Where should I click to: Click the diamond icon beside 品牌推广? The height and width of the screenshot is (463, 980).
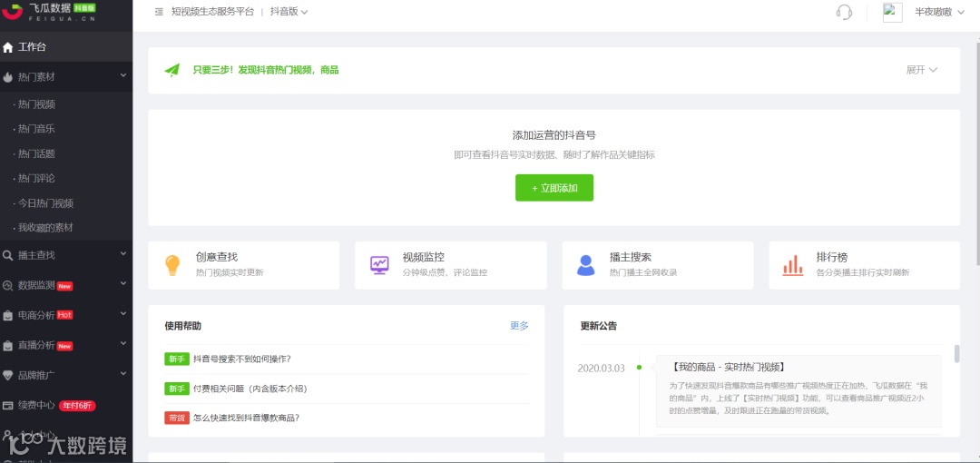[x=8, y=376]
